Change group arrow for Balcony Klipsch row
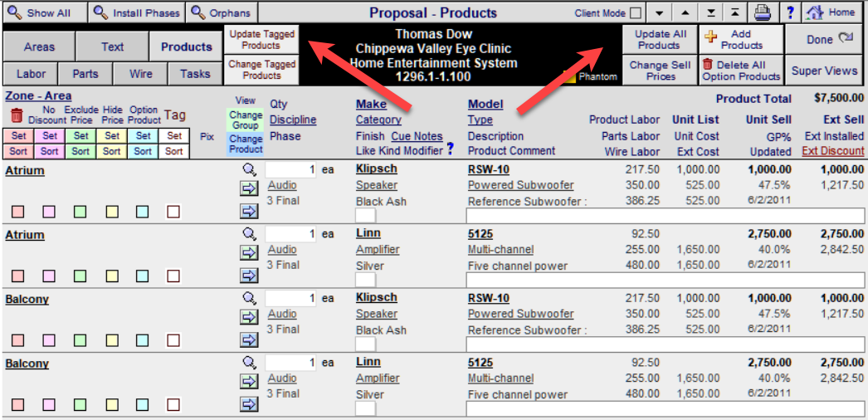 249,317
